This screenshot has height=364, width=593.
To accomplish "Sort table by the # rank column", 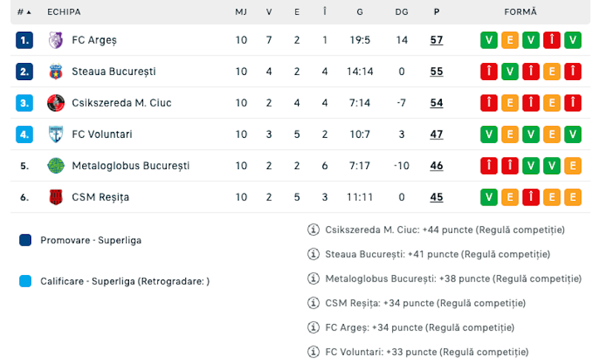I will coord(24,13).
